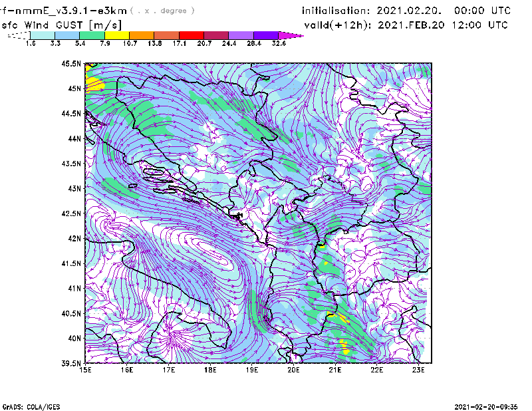
Task: Click the 40.5N latitude label
Action: pos(71,313)
